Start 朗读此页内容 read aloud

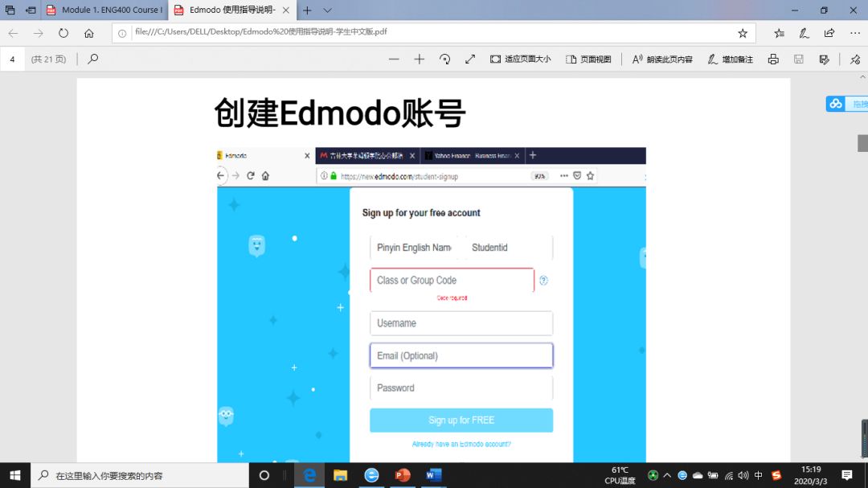click(x=662, y=59)
